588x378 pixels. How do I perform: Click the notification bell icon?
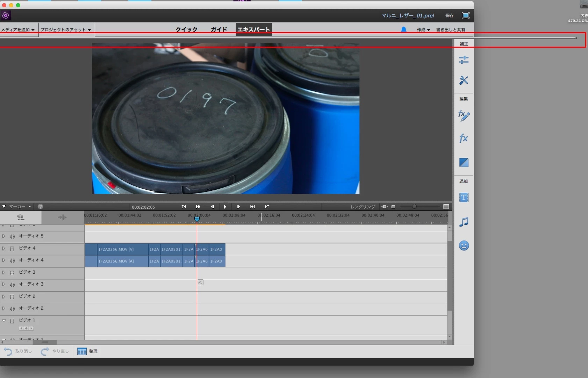[x=403, y=29]
